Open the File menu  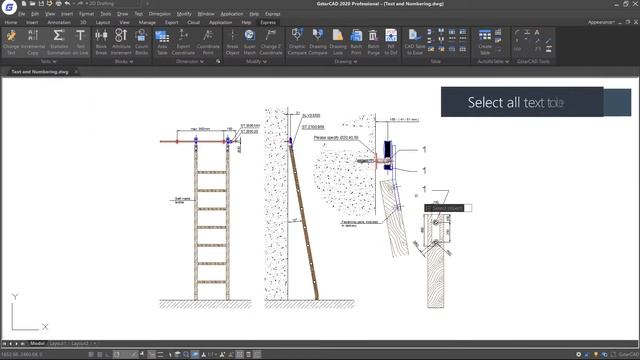pyautogui.click(x=22, y=14)
